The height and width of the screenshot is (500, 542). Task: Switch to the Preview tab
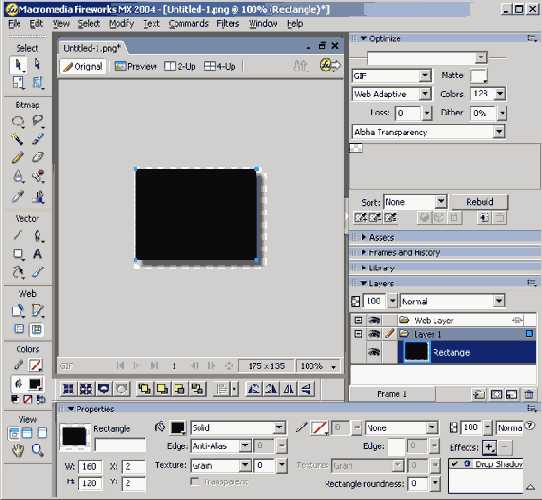pyautogui.click(x=136, y=66)
